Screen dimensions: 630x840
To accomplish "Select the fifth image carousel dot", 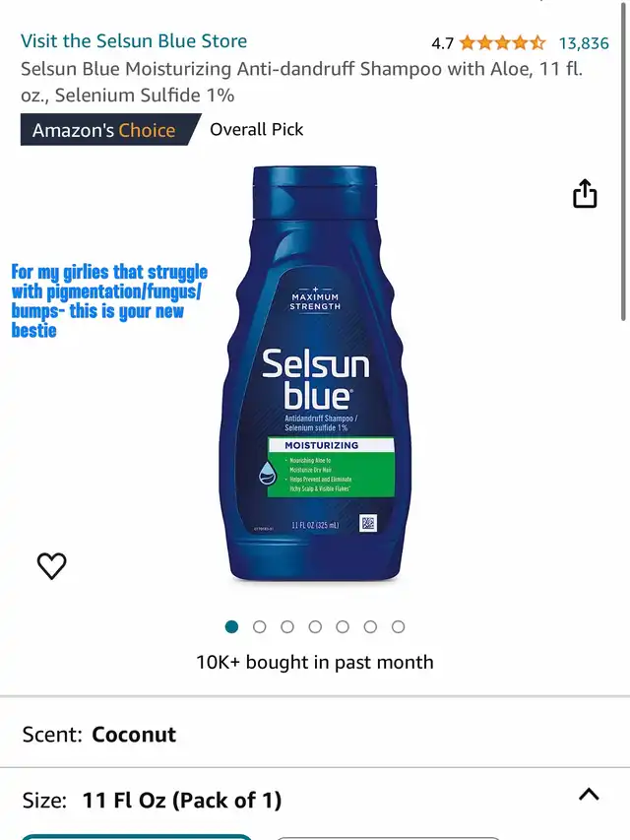I will [343, 626].
